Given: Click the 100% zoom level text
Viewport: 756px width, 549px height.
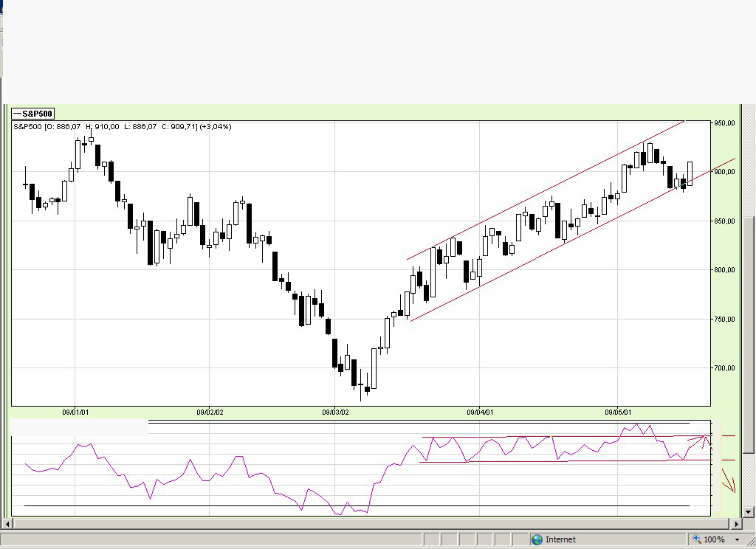Looking at the screenshot, I should pos(714,539).
